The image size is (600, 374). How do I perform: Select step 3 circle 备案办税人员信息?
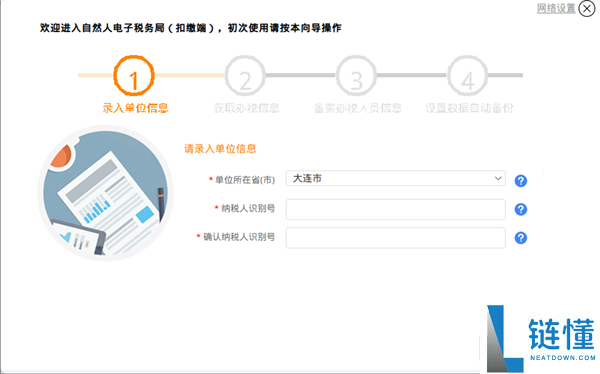(x=356, y=76)
